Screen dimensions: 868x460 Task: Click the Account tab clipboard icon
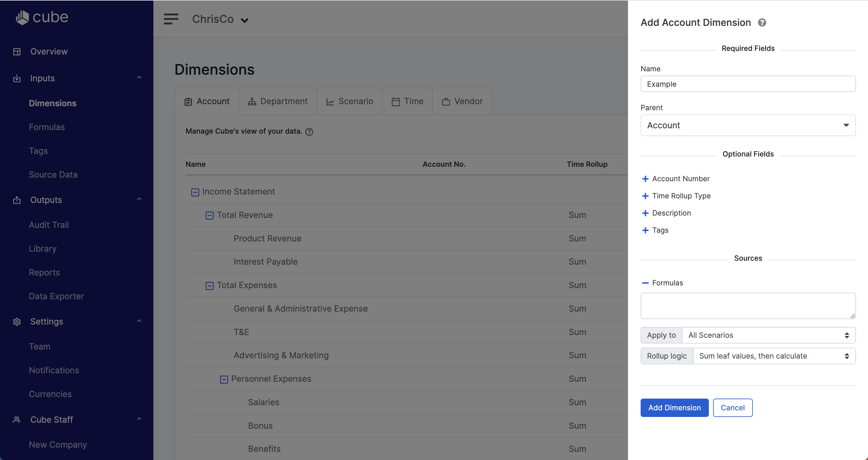point(188,101)
